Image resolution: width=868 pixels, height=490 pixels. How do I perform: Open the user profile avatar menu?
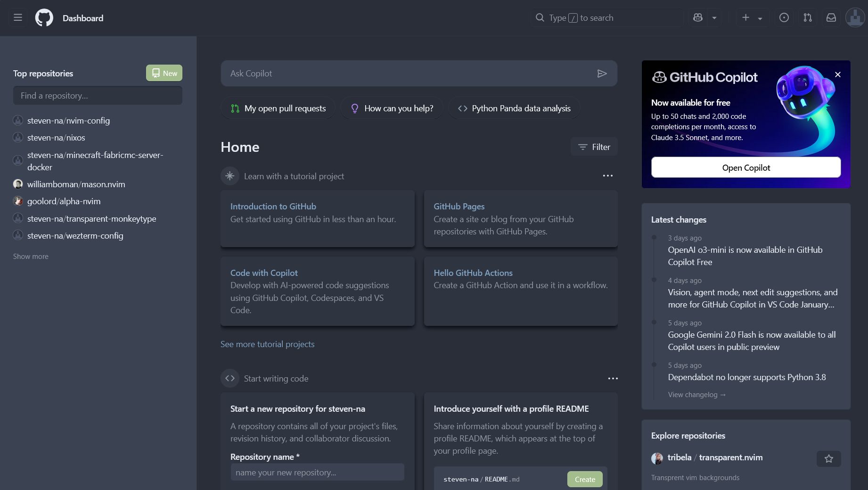click(855, 18)
